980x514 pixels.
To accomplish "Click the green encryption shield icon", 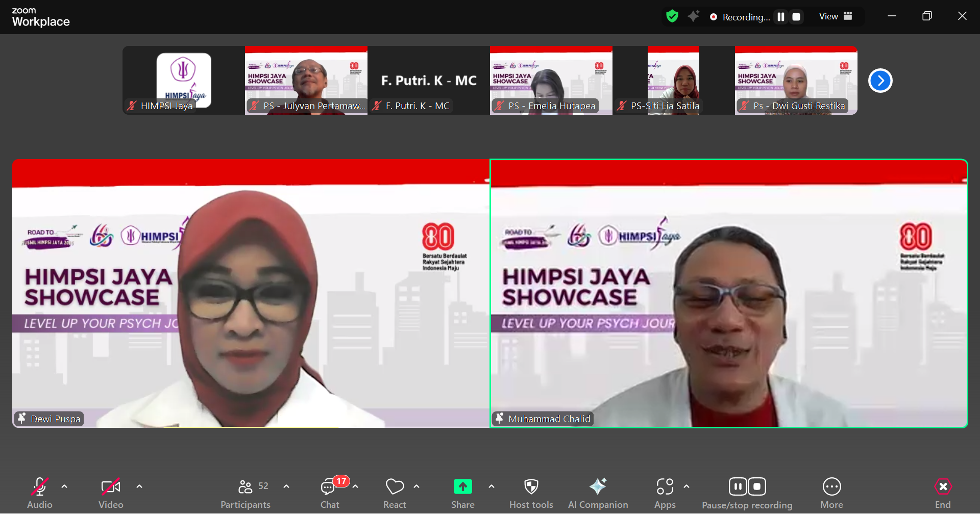I will tap(672, 16).
